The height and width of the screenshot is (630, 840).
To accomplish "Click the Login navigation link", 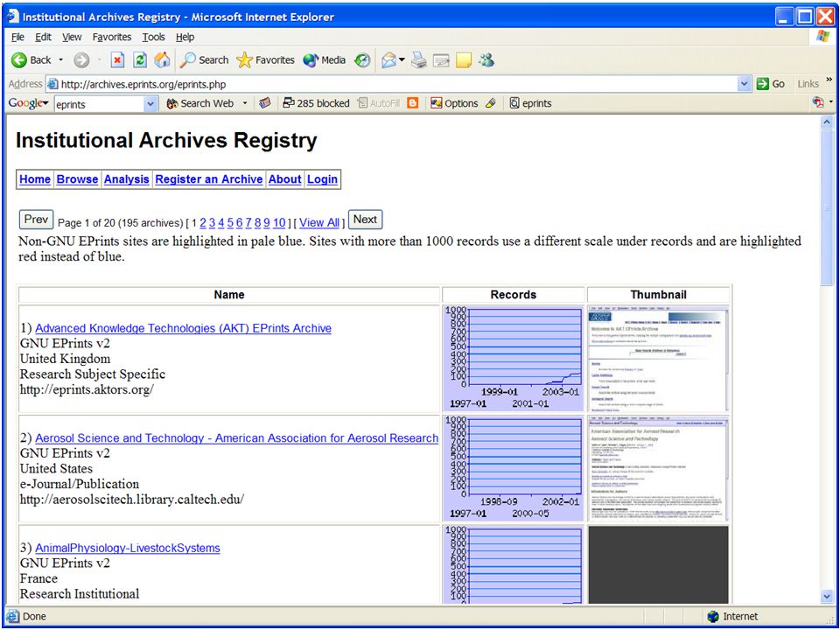I will click(323, 179).
